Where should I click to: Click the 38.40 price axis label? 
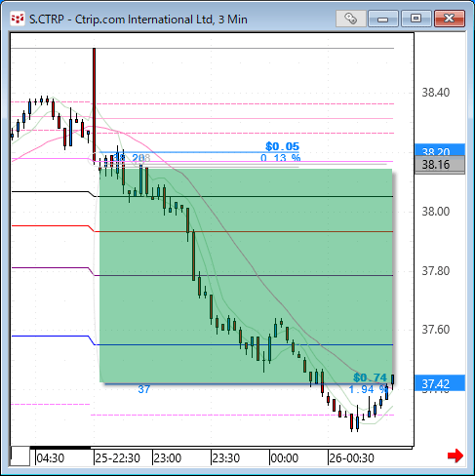(436, 93)
